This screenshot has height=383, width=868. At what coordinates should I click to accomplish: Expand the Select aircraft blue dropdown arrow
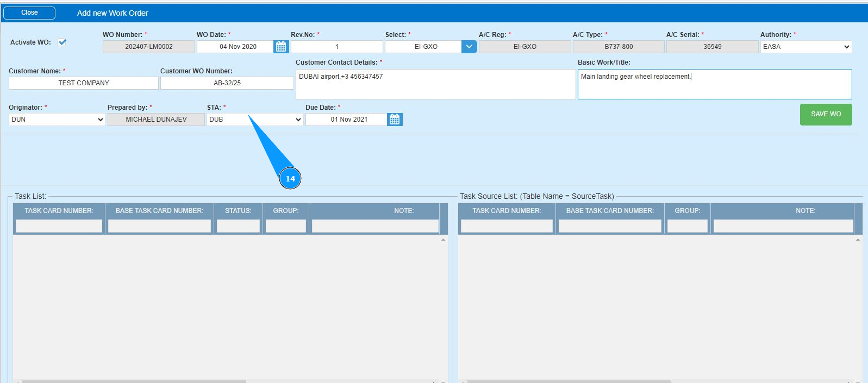click(x=469, y=47)
